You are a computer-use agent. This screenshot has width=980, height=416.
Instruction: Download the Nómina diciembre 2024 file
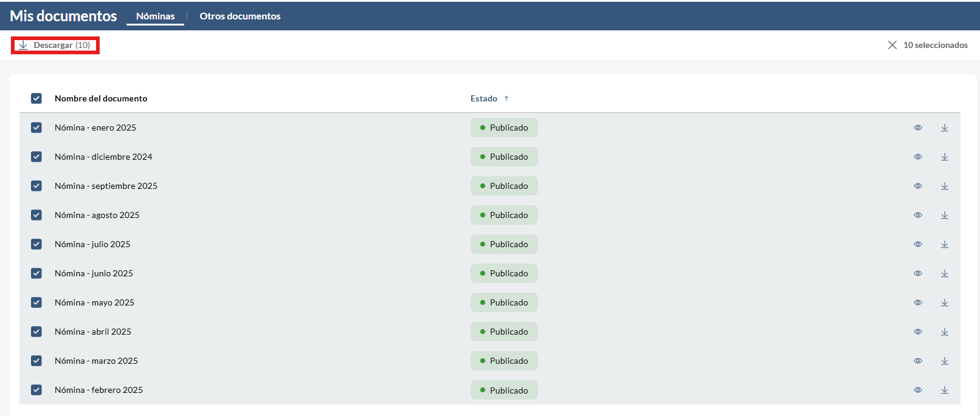(x=945, y=157)
